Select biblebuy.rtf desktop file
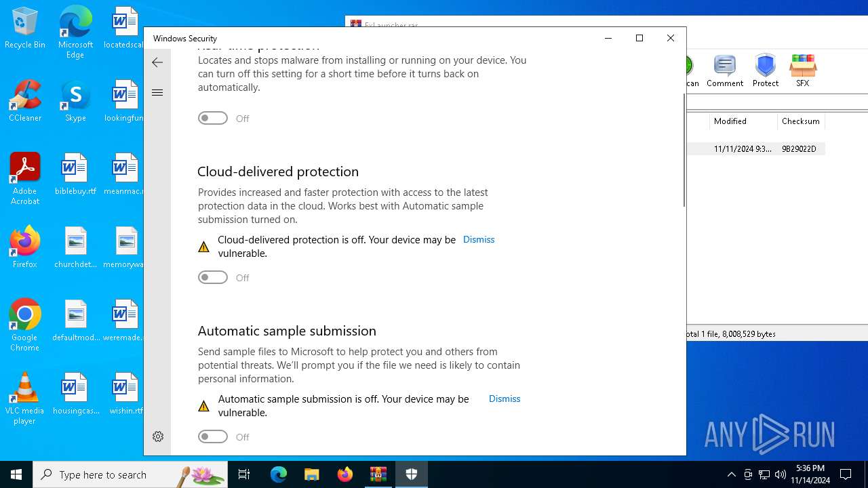Image resolution: width=868 pixels, height=488 pixels. coord(75,175)
